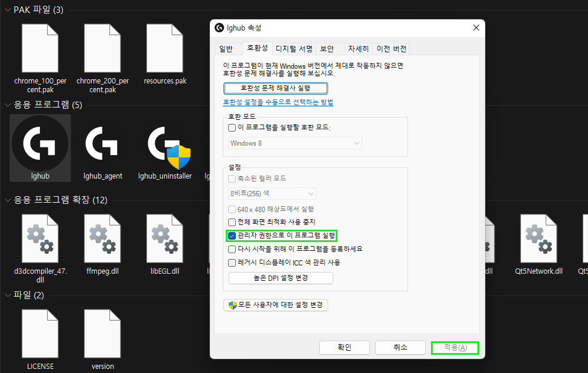Switch to the 디지털 서명 tab
Image resolution: width=588 pixels, height=373 pixels.
[294, 49]
